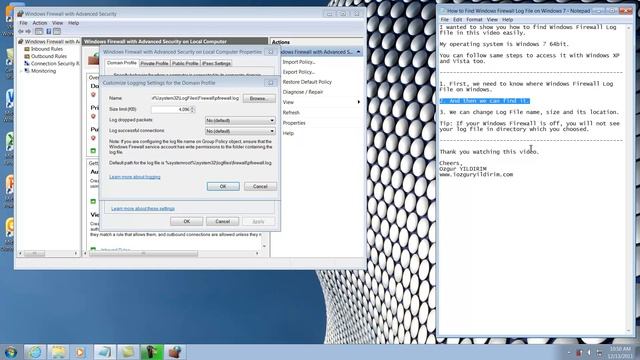Click the Show/Hide Console Tree toolbar icon

point(39,31)
